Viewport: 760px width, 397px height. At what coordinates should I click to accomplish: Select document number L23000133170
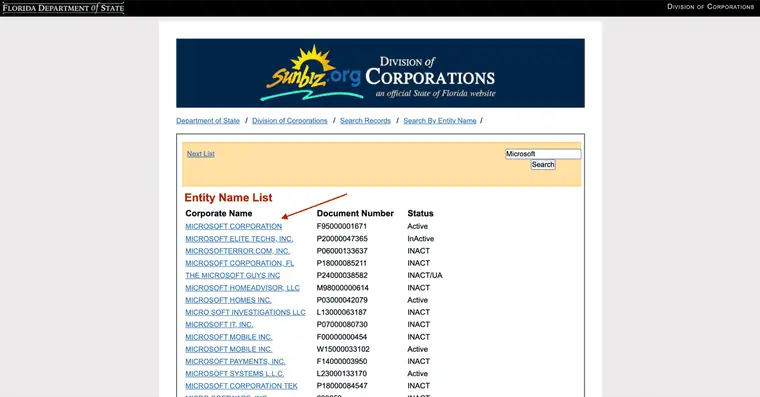click(x=342, y=374)
